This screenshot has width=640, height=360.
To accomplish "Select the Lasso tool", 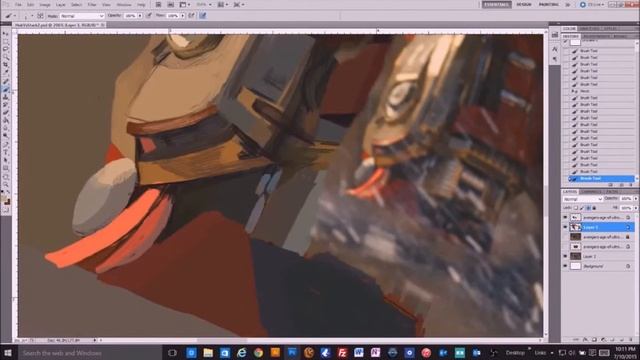I will point(6,49).
